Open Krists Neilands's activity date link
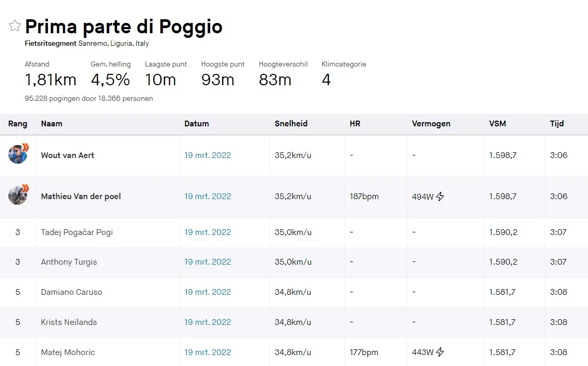588x366 pixels. (x=208, y=322)
